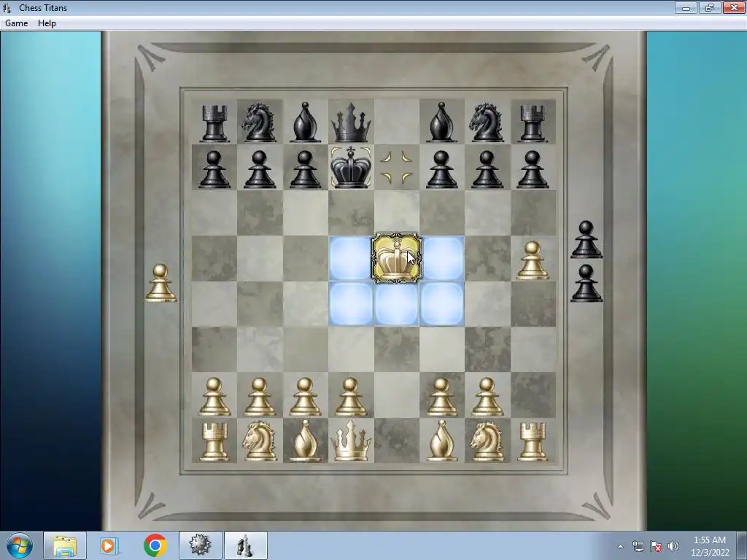This screenshot has width=747, height=560.
Task: Select the black knight on b8
Action: tap(260, 122)
